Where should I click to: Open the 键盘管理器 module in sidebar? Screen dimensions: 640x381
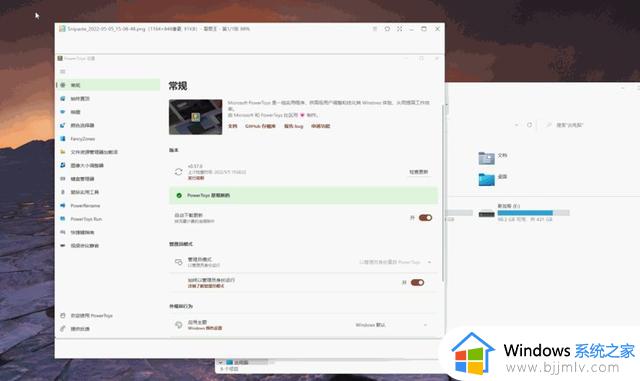coord(108,179)
